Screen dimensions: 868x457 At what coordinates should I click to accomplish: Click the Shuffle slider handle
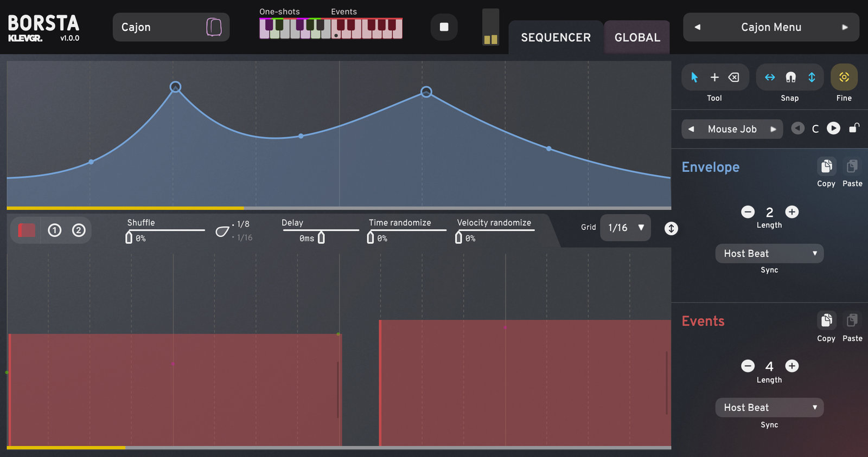(129, 237)
